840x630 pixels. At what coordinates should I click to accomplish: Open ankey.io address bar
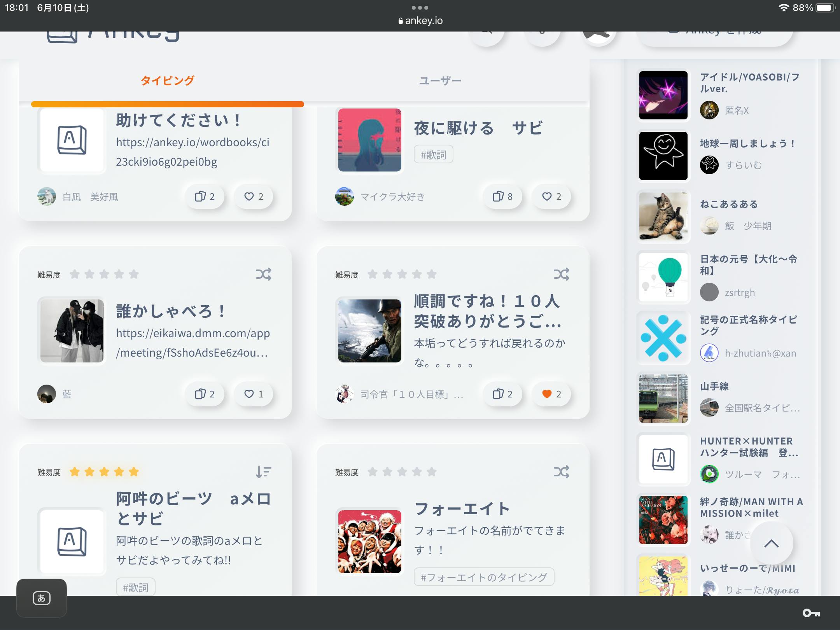[420, 21]
